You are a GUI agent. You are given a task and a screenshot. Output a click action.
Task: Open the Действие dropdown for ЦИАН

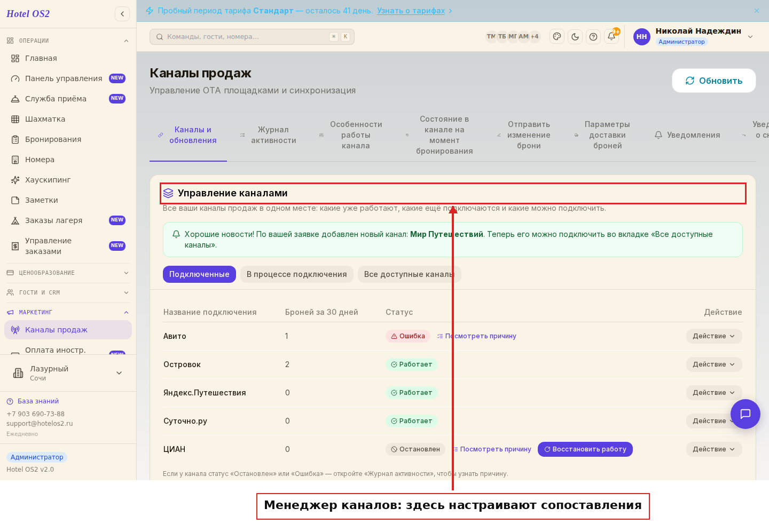[x=714, y=449]
